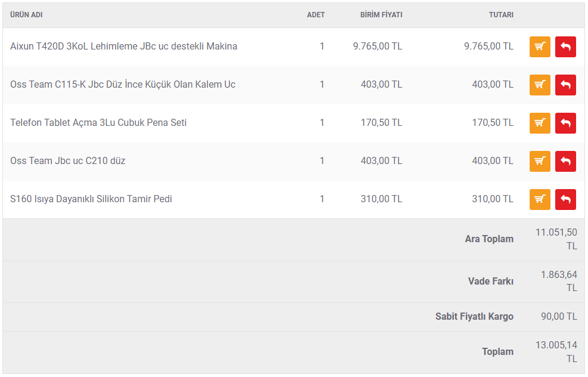
Task: Return the Oss Team C115-K Kalem Uc item
Action: [x=565, y=85]
